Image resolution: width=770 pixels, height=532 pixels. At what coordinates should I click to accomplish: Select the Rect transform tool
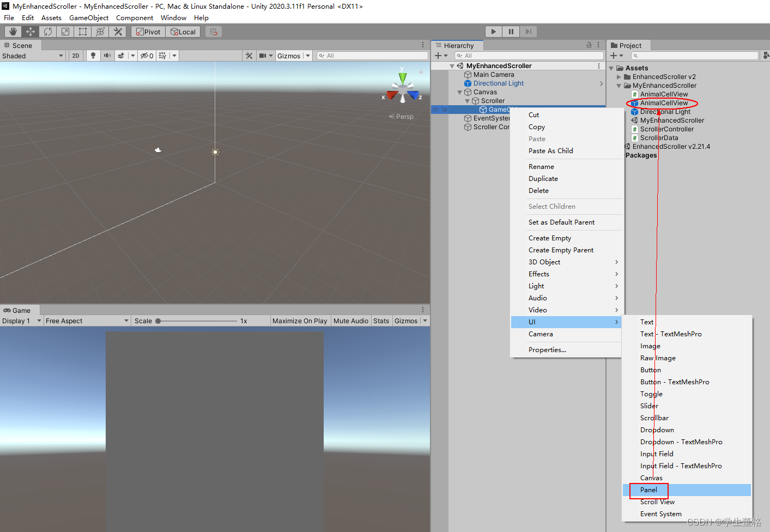82,31
